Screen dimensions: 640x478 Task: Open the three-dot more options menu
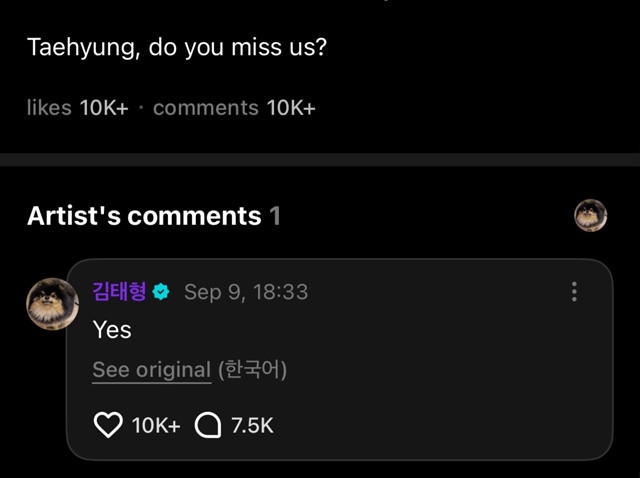click(x=574, y=292)
